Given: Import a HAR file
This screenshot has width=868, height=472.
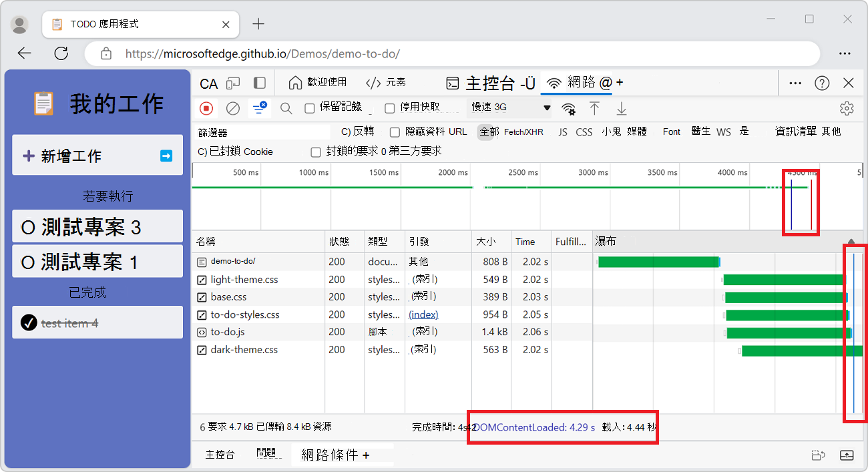Looking at the screenshot, I should tap(594, 107).
